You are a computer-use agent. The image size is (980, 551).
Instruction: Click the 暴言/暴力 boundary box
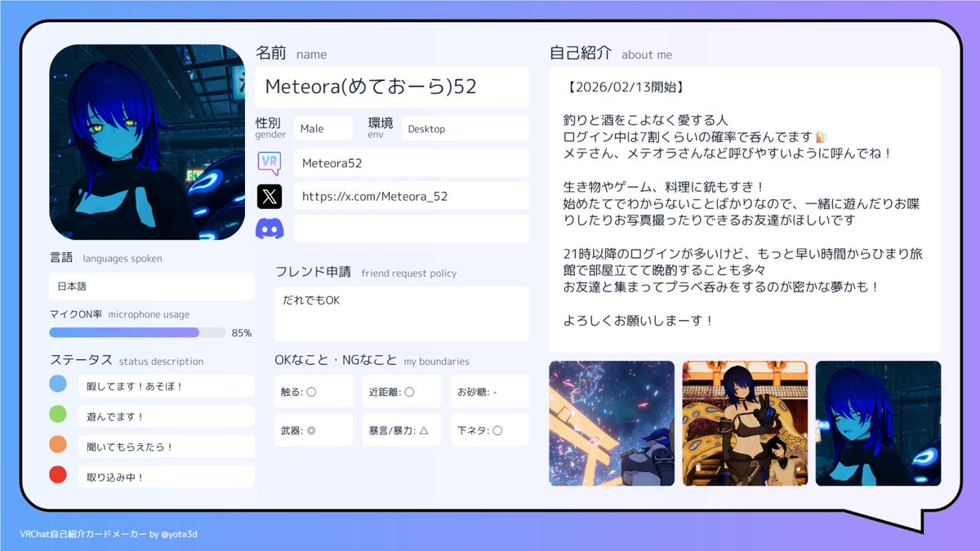click(402, 430)
